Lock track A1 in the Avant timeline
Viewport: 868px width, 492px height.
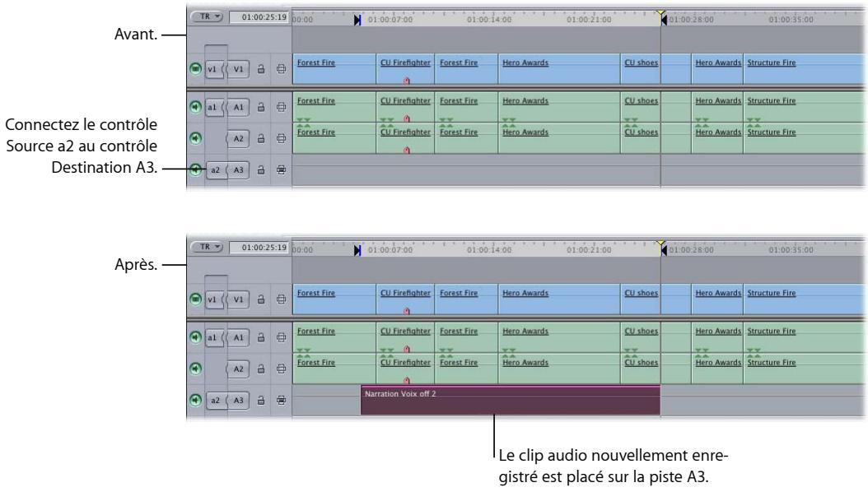click(x=261, y=107)
